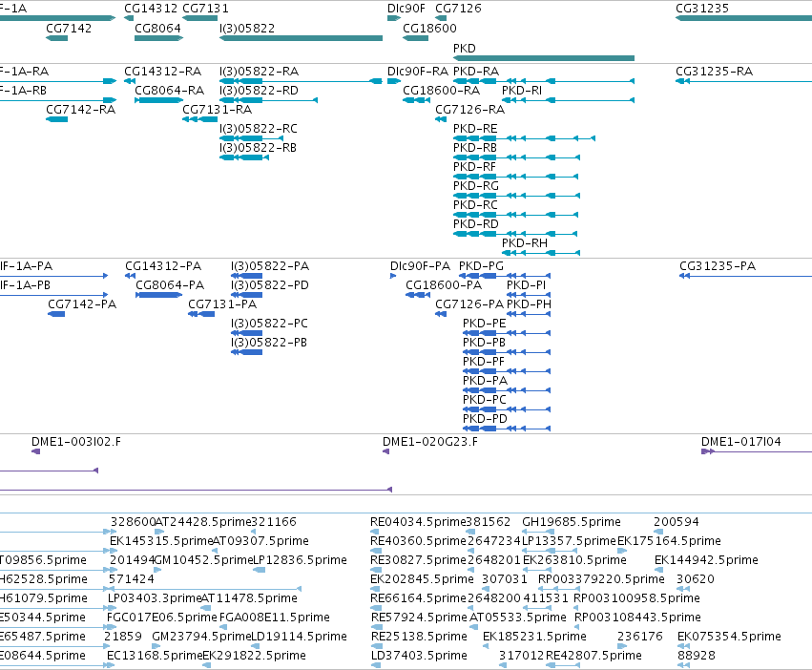Image resolution: width=812 pixels, height=670 pixels.
Task: Select transcript Dlc90F-RA label
Action: coord(418,72)
